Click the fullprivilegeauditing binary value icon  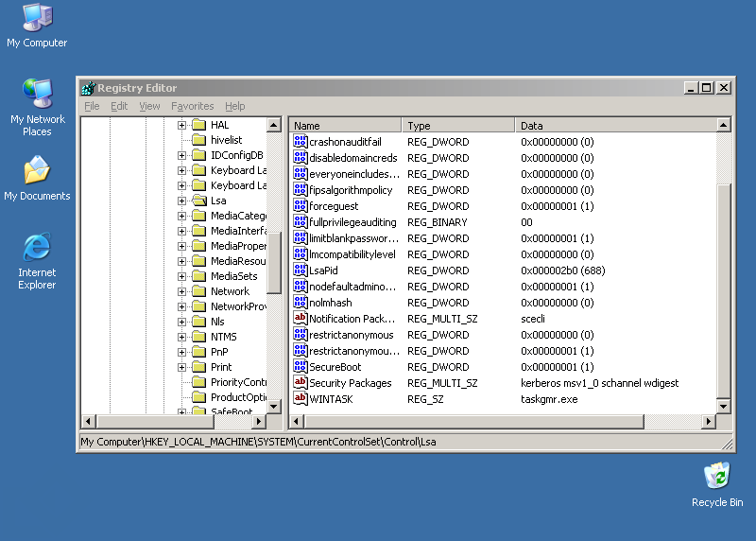[x=300, y=222]
